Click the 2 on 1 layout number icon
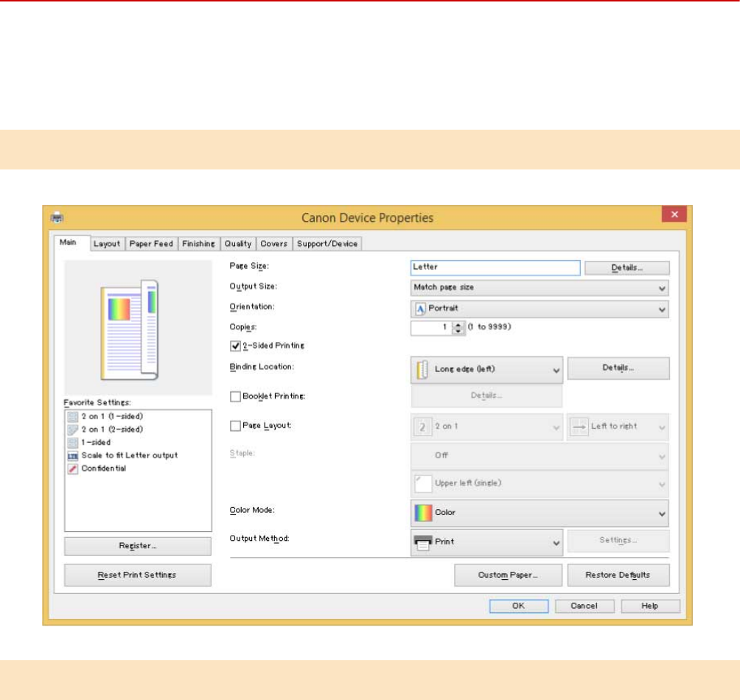The height and width of the screenshot is (700, 740). pyautogui.click(x=422, y=427)
